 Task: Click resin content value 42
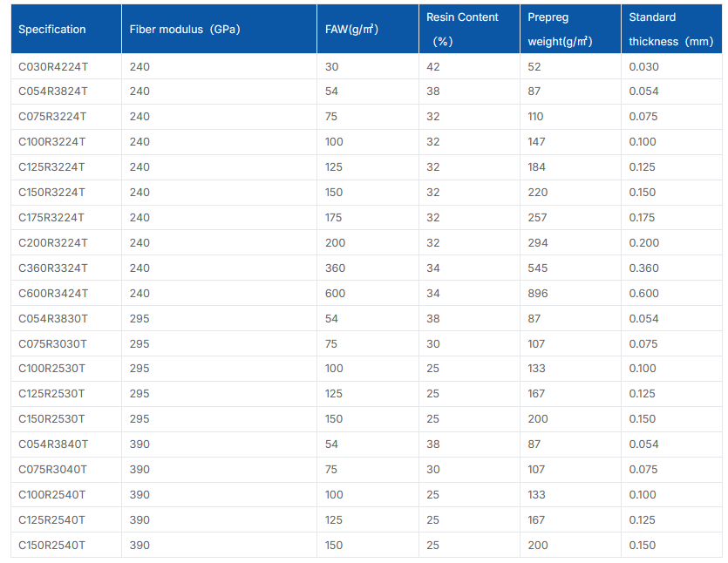tap(433, 67)
